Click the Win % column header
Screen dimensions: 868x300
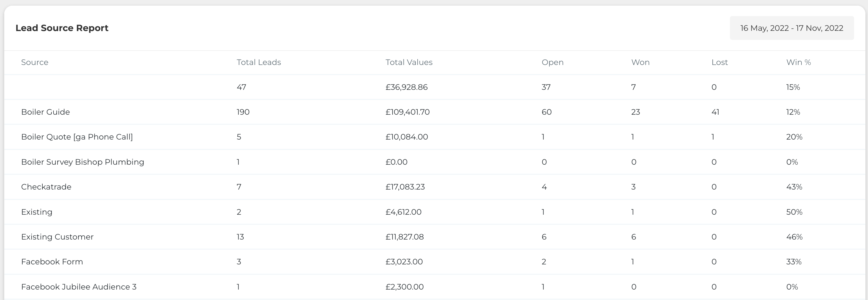pos(798,62)
